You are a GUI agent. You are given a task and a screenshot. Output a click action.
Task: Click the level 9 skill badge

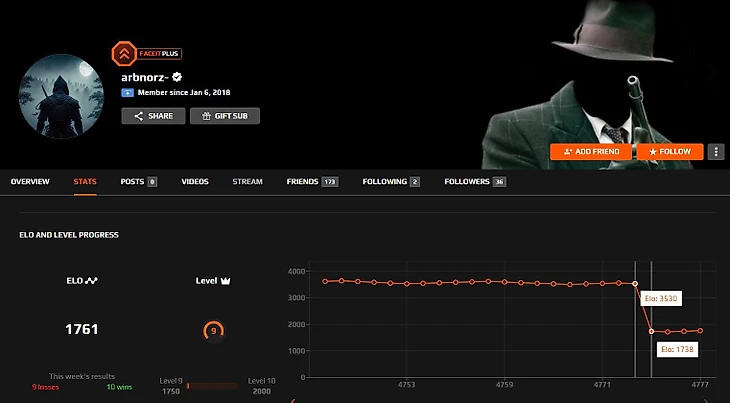(214, 331)
